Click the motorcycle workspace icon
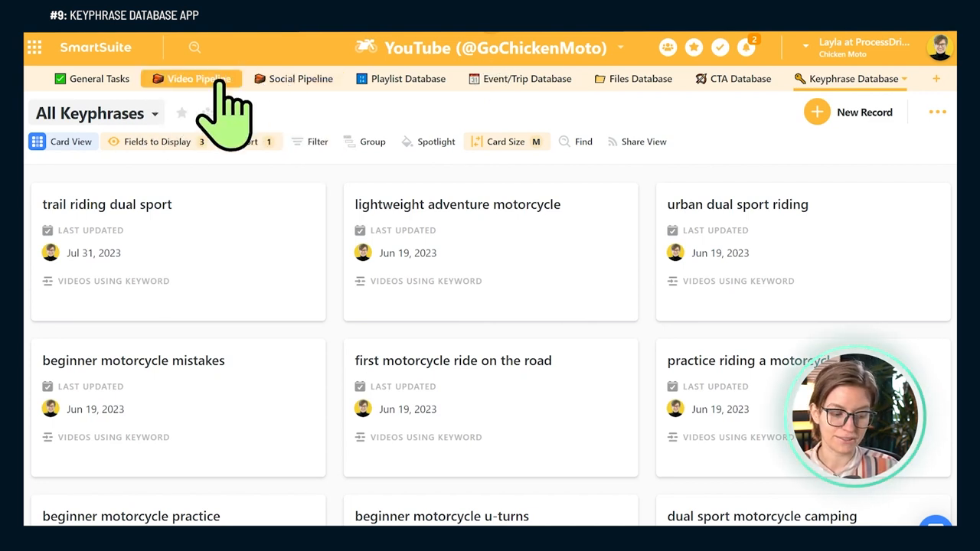The width and height of the screenshot is (980, 551). (x=366, y=47)
